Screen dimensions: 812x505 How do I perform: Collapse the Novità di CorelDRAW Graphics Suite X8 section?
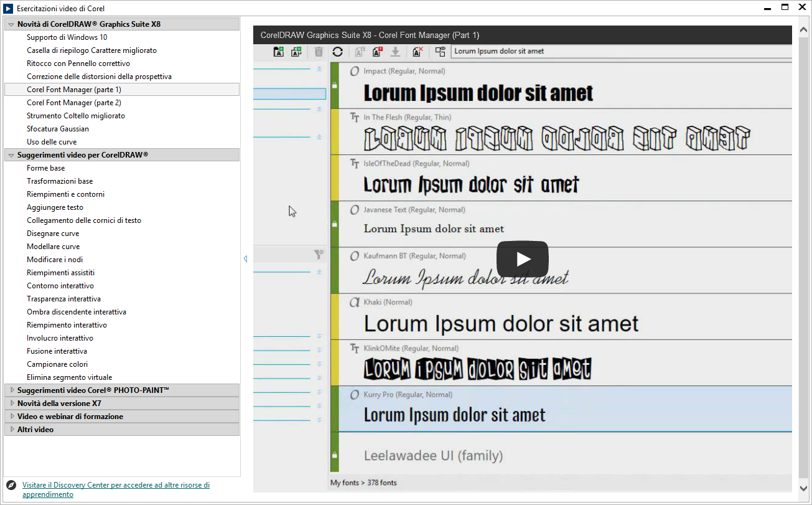pyautogui.click(x=11, y=24)
